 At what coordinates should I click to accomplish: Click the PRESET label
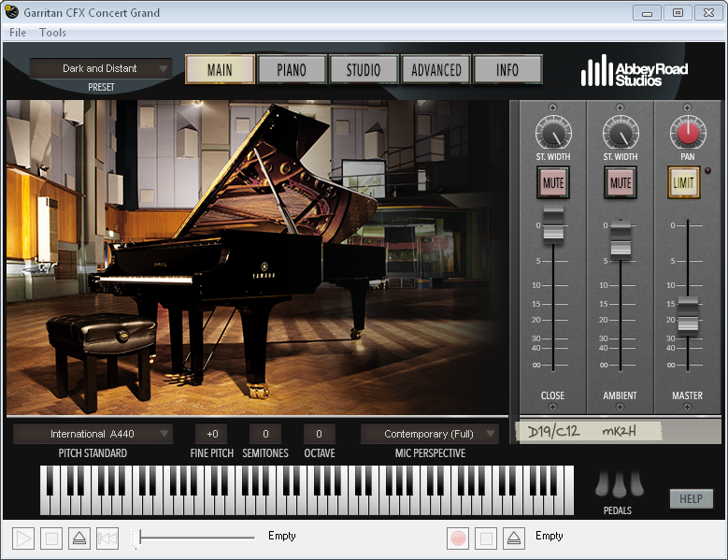[101, 87]
